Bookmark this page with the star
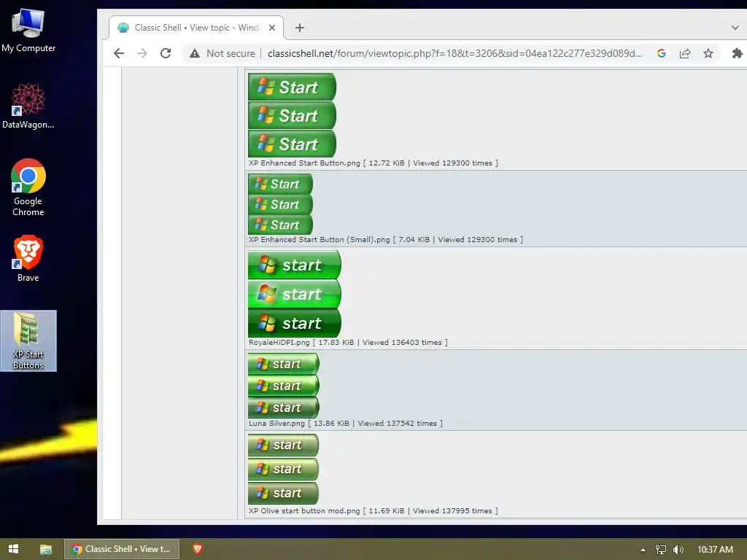The height and width of the screenshot is (560, 747). point(708,53)
